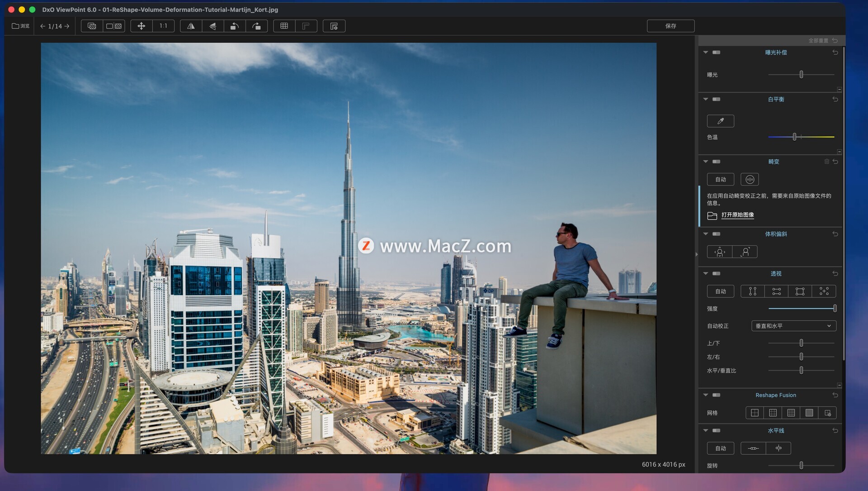Click the flip horizontal toolbar icon
This screenshot has height=491, width=868.
coord(191,26)
